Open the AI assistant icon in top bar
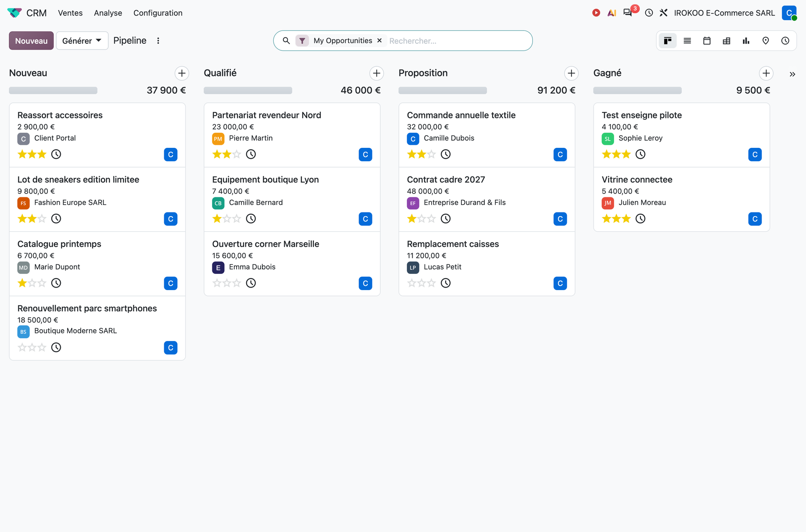The height and width of the screenshot is (532, 806). point(612,13)
